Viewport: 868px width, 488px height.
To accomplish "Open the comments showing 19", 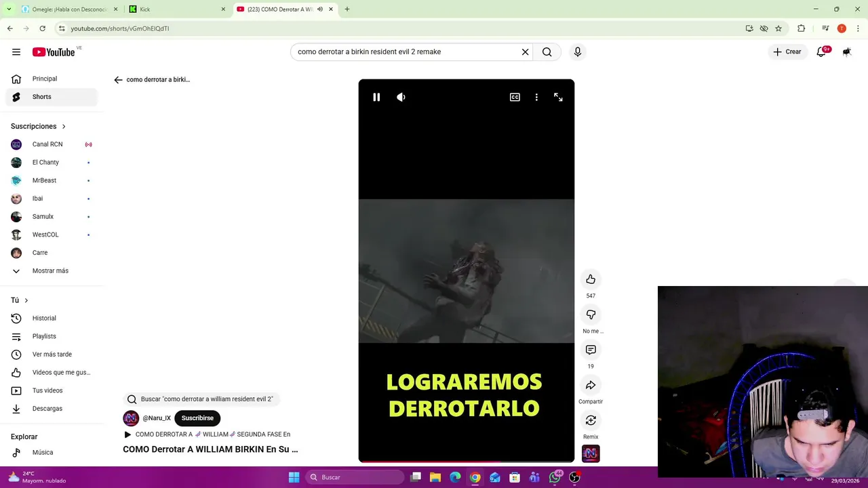I will [x=591, y=350].
